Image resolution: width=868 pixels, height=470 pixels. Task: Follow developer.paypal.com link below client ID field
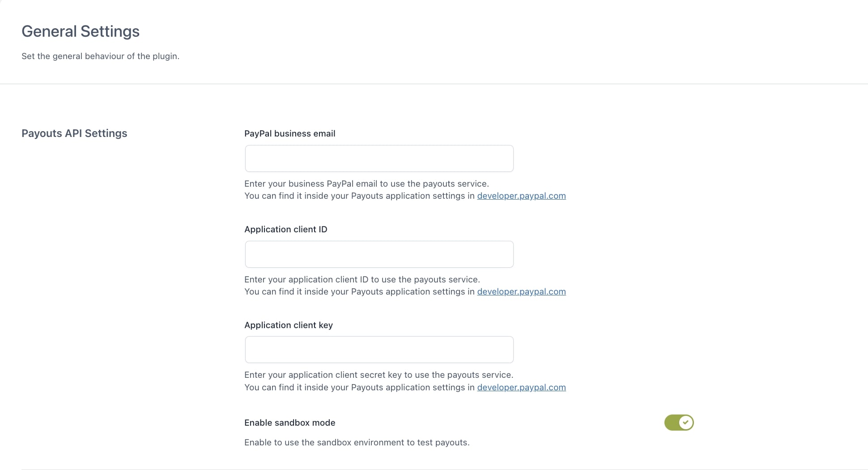(521, 292)
